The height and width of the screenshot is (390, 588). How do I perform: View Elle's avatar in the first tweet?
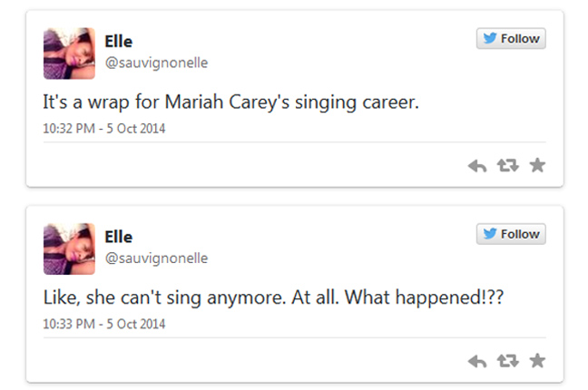[69, 53]
